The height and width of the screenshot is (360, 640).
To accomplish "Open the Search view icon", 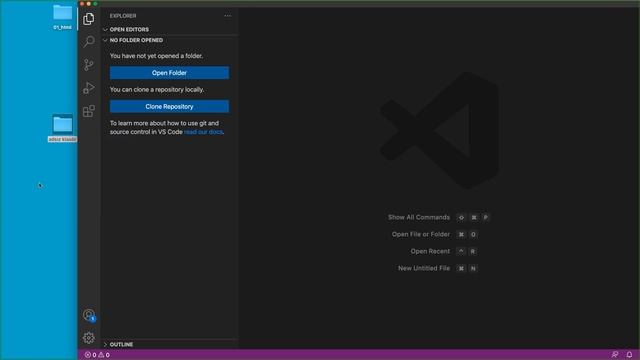I will [x=89, y=42].
